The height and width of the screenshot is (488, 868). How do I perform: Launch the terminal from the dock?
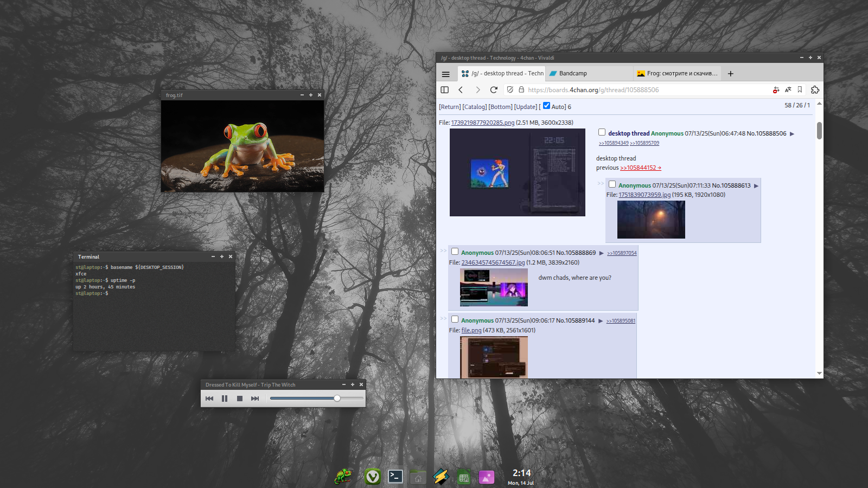[395, 477]
